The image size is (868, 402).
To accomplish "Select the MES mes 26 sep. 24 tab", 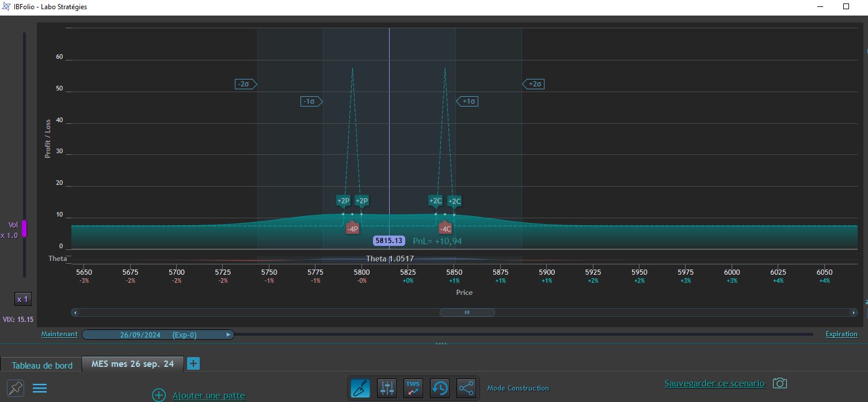I will pos(132,364).
